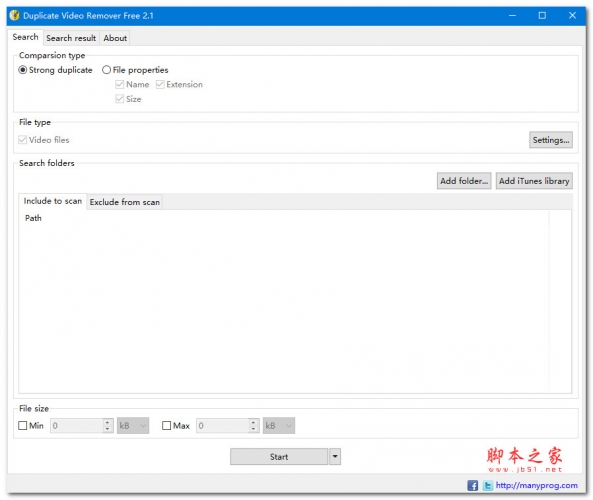
Task: Open file type Settings dialog
Action: click(x=551, y=140)
